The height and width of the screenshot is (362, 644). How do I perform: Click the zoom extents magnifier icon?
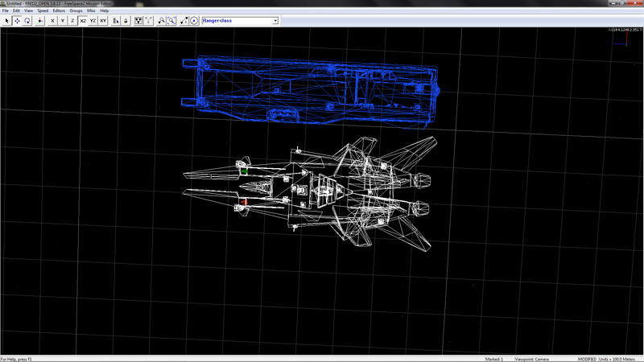(171, 20)
